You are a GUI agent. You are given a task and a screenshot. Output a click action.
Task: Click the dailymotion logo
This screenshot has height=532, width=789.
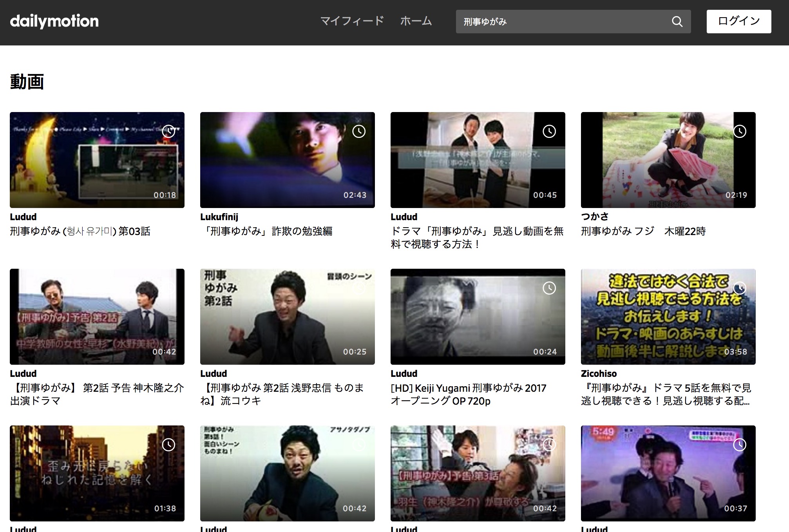click(54, 21)
